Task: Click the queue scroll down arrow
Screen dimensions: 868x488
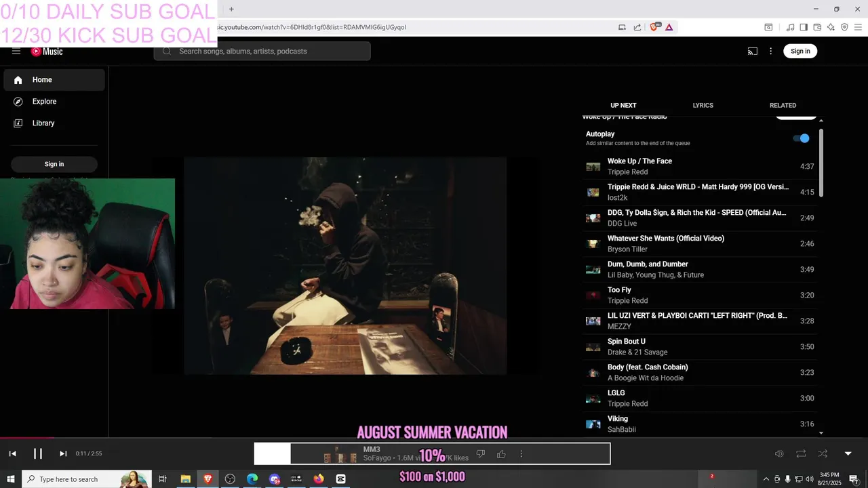Action: pos(821,432)
